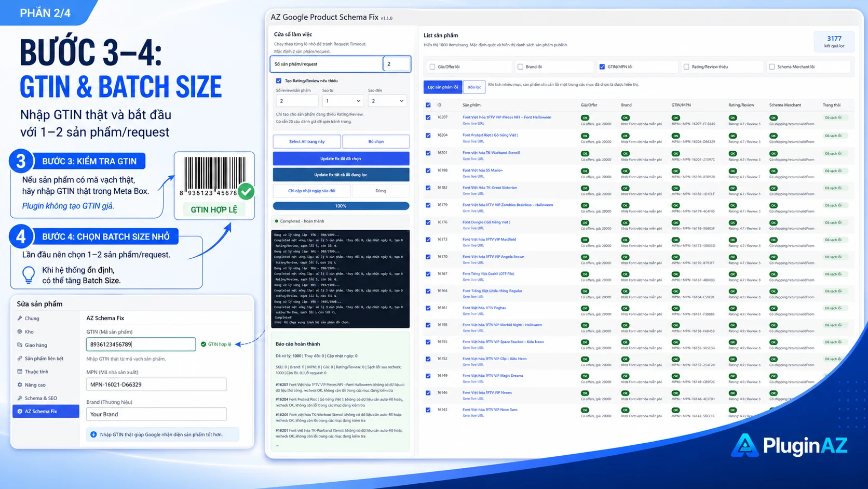Click the truck icon beside Giao hàng
The image size is (868, 489).
[x=20, y=345]
